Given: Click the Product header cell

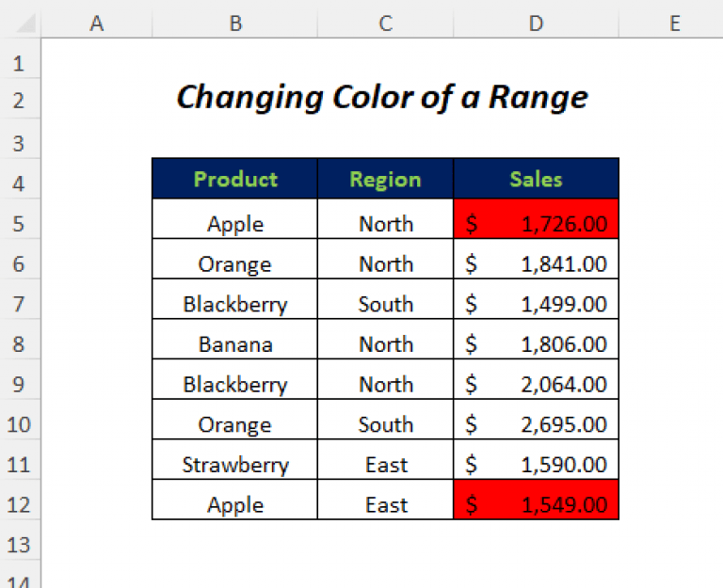Looking at the screenshot, I should 234,179.
